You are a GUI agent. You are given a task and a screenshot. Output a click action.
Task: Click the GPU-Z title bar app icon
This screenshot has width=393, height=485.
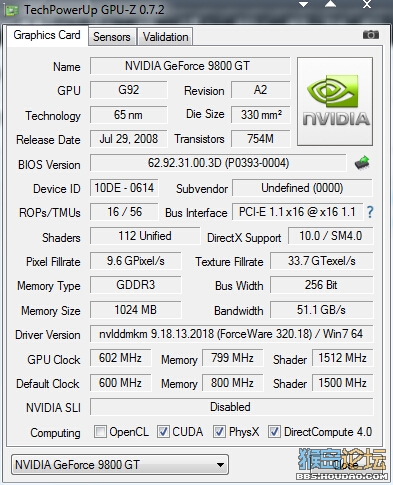tap(12, 11)
